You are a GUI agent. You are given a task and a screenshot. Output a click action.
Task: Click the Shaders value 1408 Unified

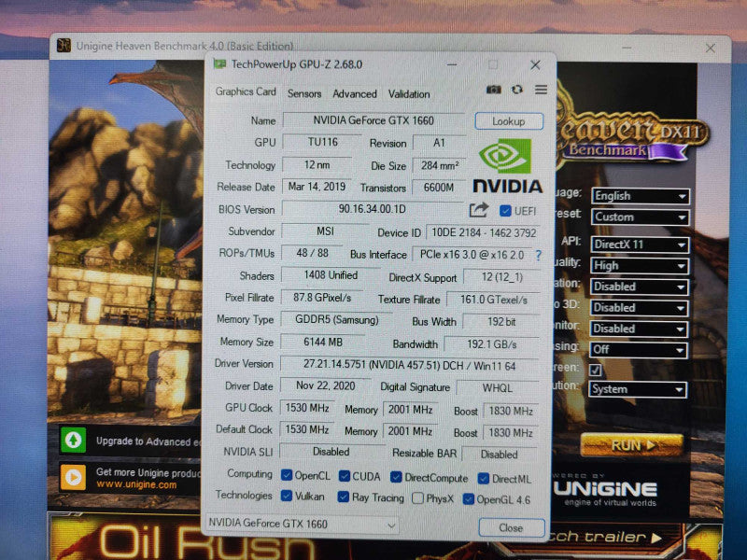[x=331, y=275]
